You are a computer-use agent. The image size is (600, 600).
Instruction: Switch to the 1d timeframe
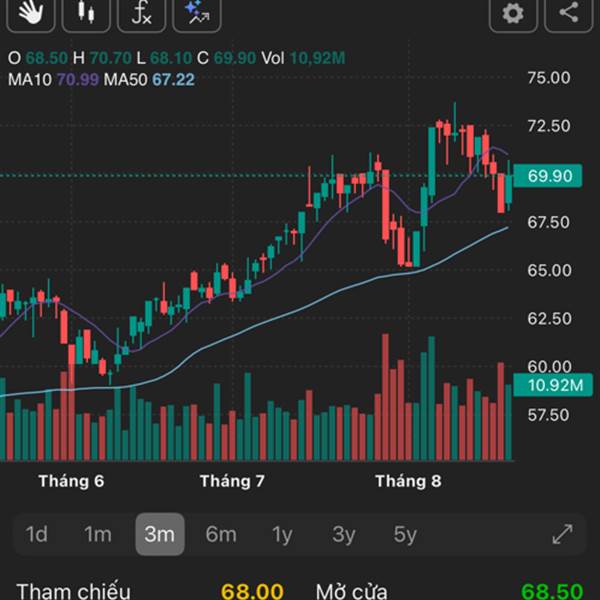[37, 534]
